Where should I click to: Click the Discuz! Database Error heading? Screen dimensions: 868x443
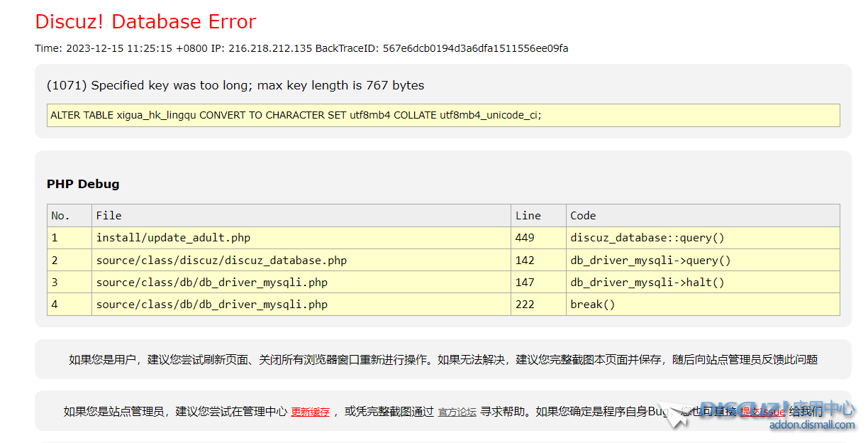click(145, 22)
